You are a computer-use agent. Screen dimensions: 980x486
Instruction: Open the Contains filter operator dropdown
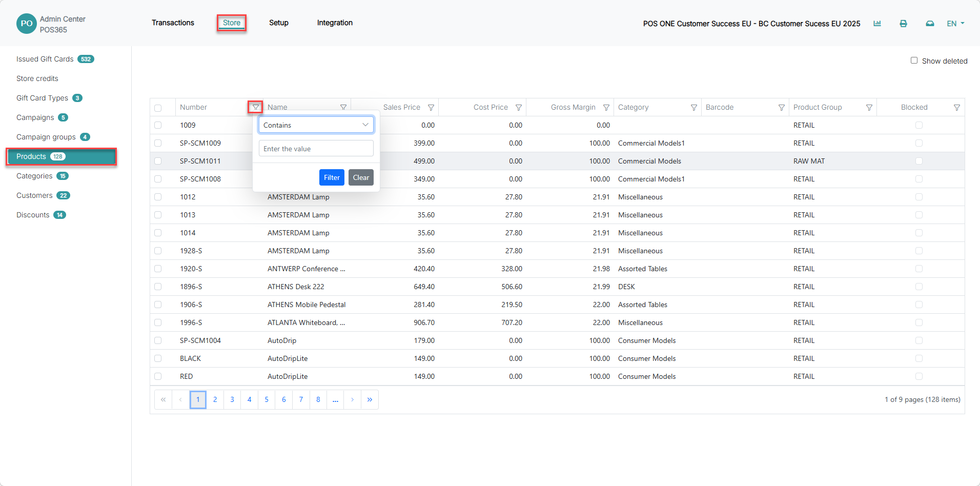tap(316, 125)
